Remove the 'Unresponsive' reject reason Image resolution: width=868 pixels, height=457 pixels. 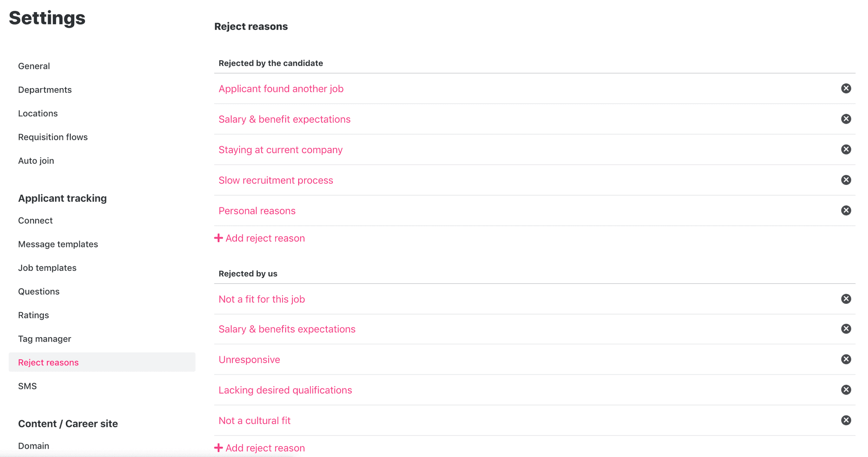[846, 359]
